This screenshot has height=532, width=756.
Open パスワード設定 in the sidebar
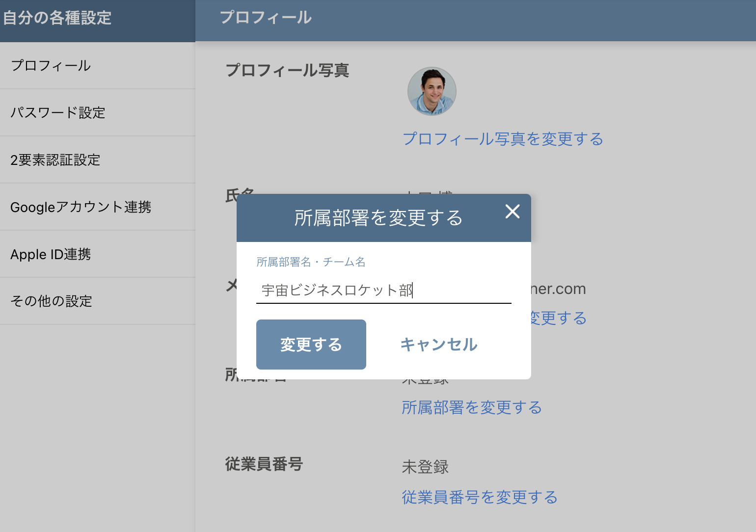point(98,113)
